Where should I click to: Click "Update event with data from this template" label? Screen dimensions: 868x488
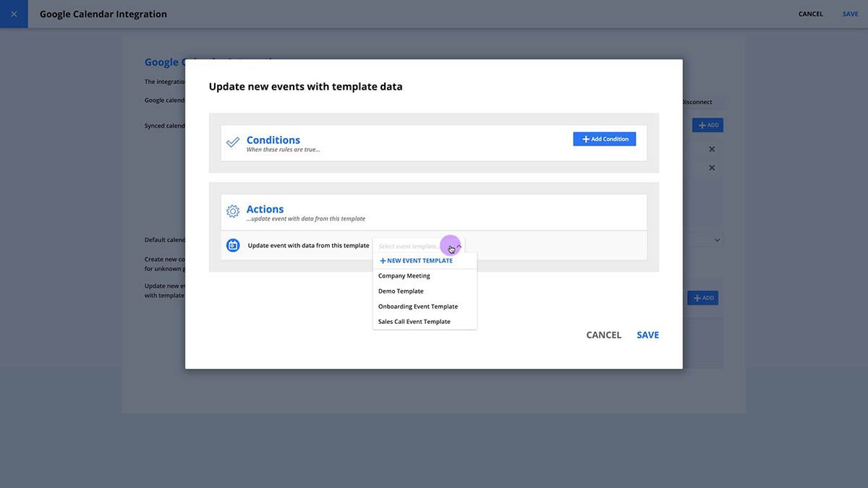[309, 246]
